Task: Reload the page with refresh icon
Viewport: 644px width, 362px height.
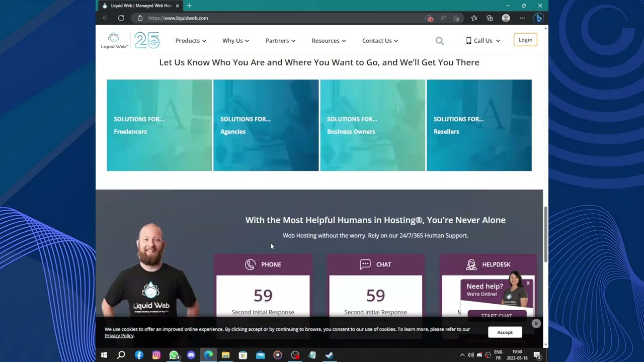Action: (x=121, y=18)
